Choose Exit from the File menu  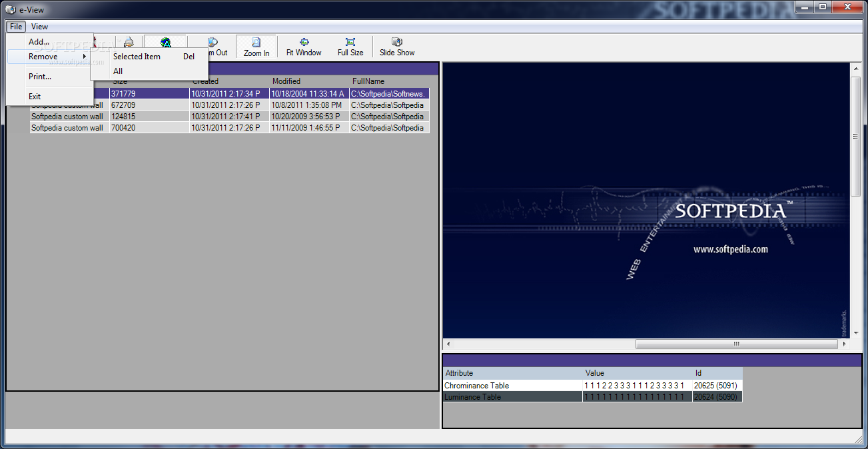(x=49, y=97)
